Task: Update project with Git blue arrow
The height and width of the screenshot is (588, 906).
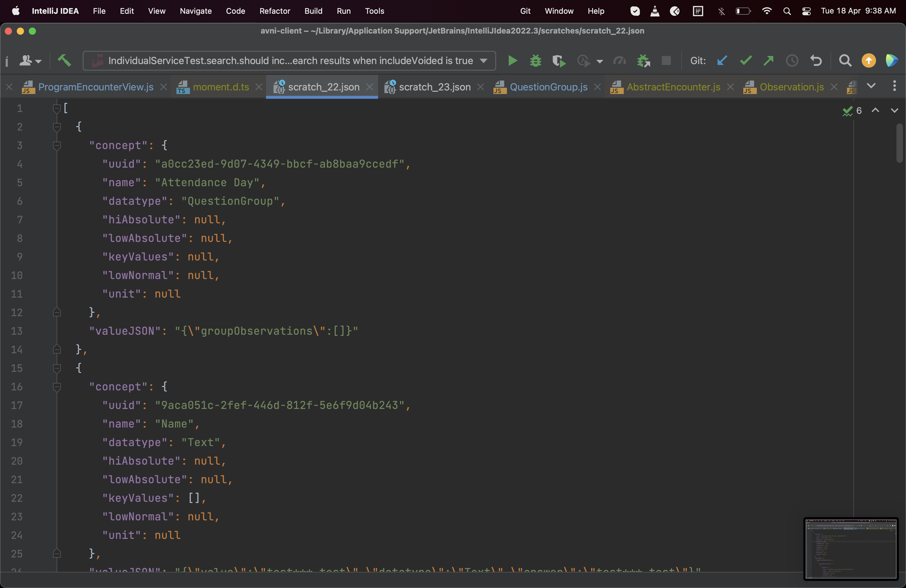Action: tap(722, 61)
